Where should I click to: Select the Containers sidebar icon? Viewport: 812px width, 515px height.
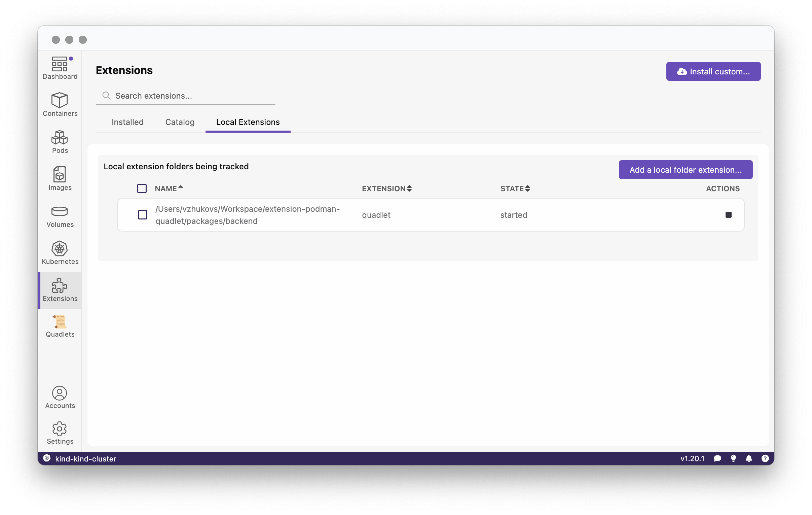click(x=60, y=105)
